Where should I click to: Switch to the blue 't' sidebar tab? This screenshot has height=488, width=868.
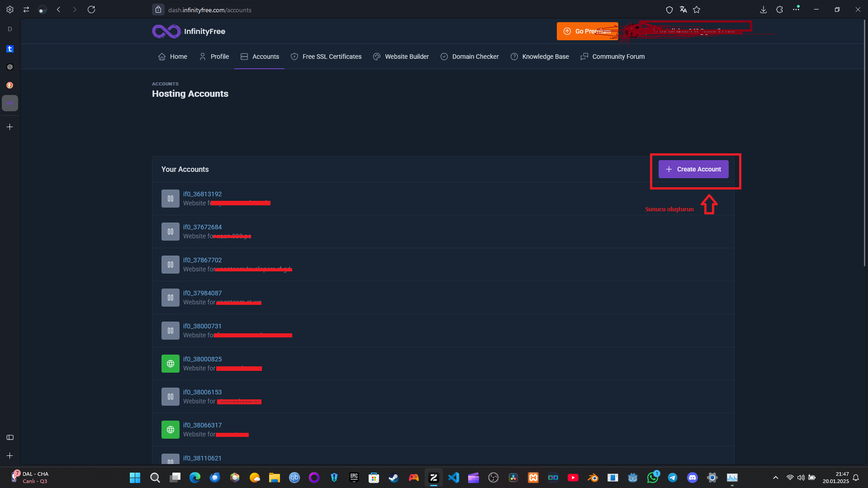click(10, 49)
